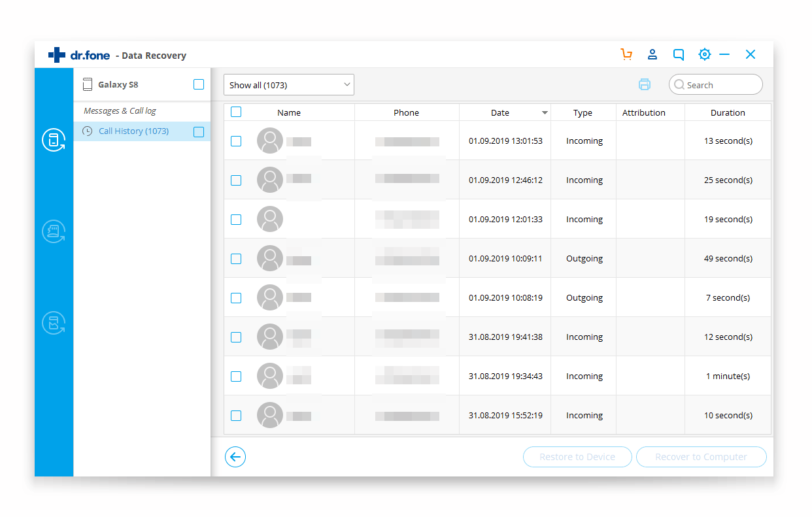Toggle the Galaxy S8 checkbox
812x517 pixels.
pyautogui.click(x=199, y=84)
